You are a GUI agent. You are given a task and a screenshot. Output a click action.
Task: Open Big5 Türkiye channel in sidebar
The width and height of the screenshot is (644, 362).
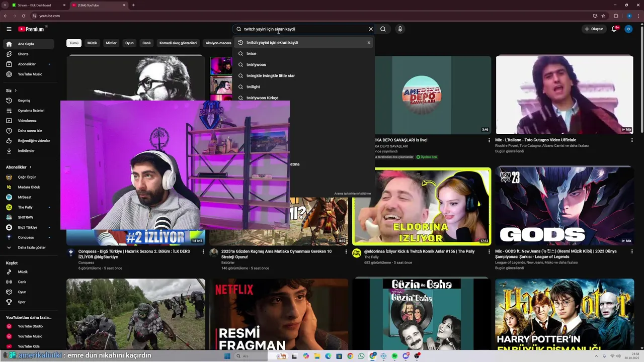[29, 227]
